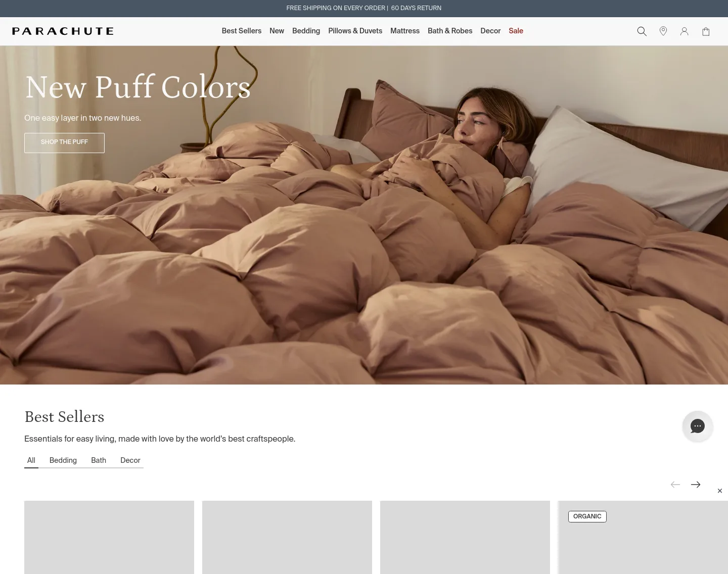Open Bedding navigation menu

pyautogui.click(x=306, y=31)
